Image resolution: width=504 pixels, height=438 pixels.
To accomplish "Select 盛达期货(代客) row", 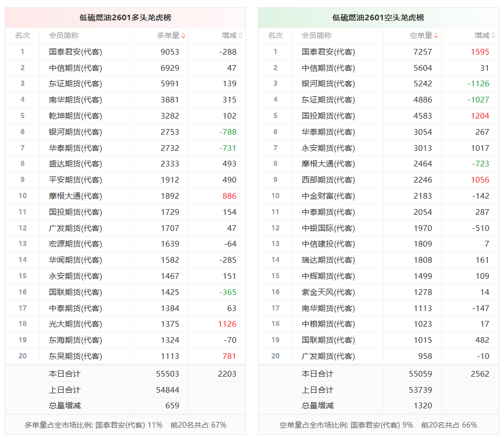I will [125, 164].
